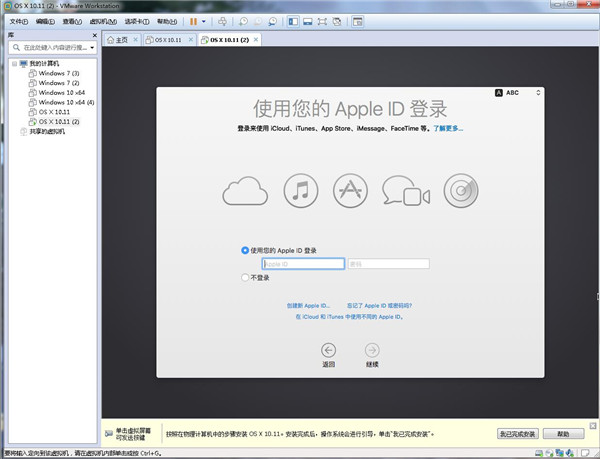Click the message log status bar icon
Screen dimensions: 600x459
click(x=585, y=454)
